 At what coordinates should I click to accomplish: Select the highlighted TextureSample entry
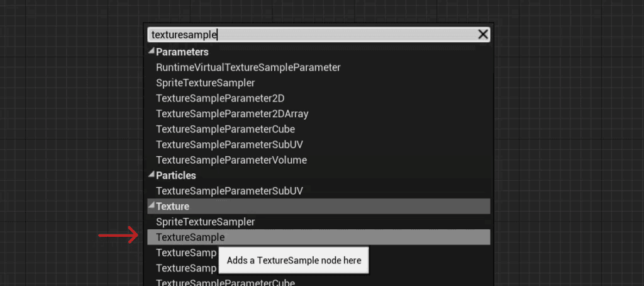319,237
